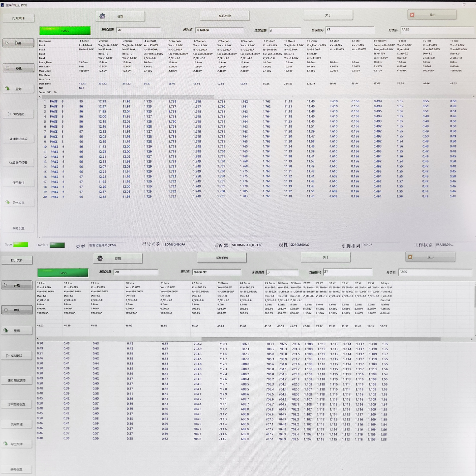The height and width of the screenshot is (476, 476).
Task: Click the right scroll arrow of the lower table header
Action: coord(471,339)
